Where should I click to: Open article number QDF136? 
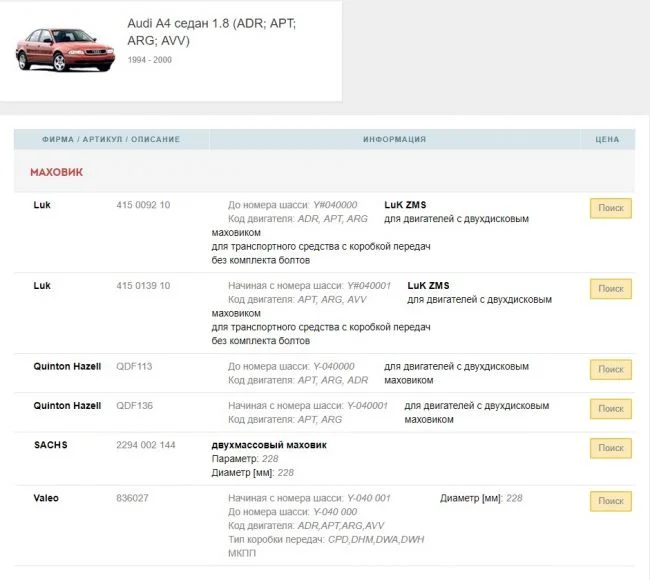click(x=134, y=406)
